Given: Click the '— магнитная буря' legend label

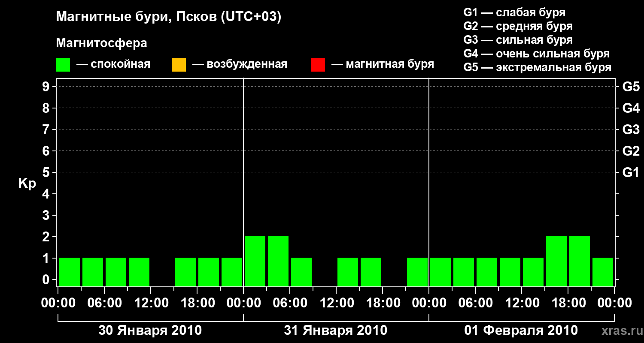Looking at the screenshot, I should tap(383, 64).
